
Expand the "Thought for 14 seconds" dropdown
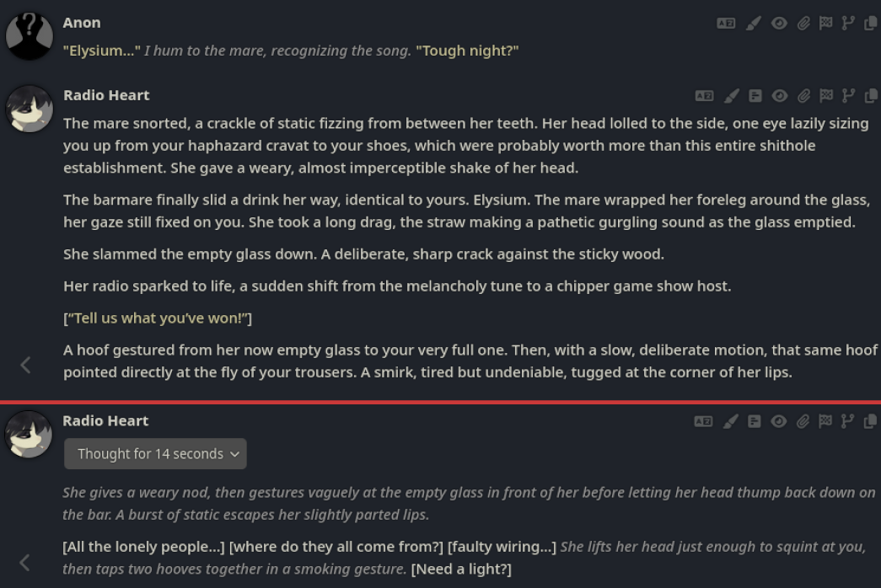click(x=155, y=454)
